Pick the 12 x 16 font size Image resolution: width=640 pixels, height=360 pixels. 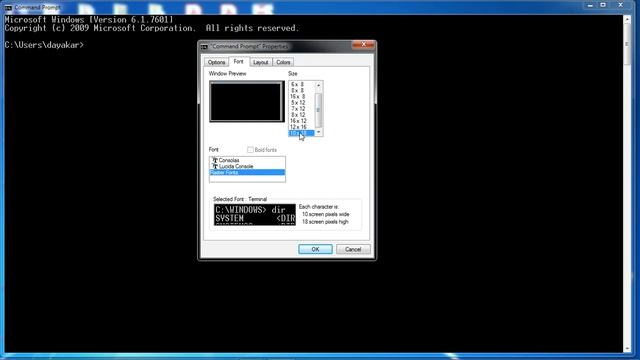[x=301, y=127]
